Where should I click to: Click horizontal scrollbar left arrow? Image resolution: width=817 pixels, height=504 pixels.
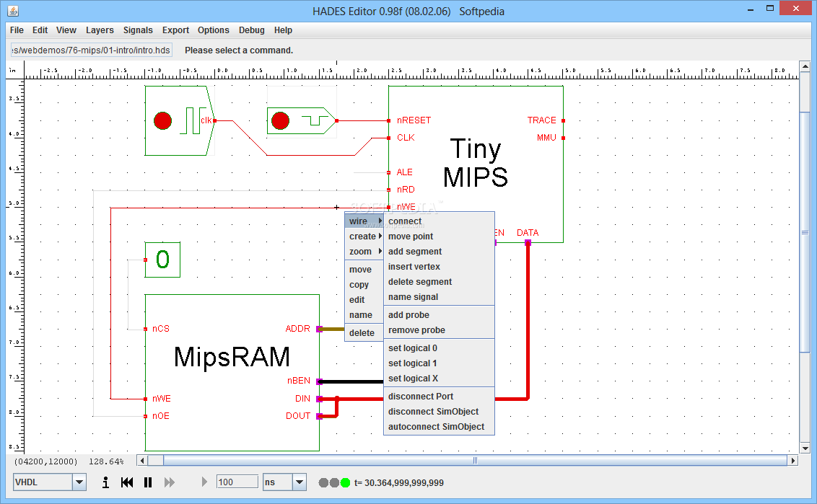[142, 460]
